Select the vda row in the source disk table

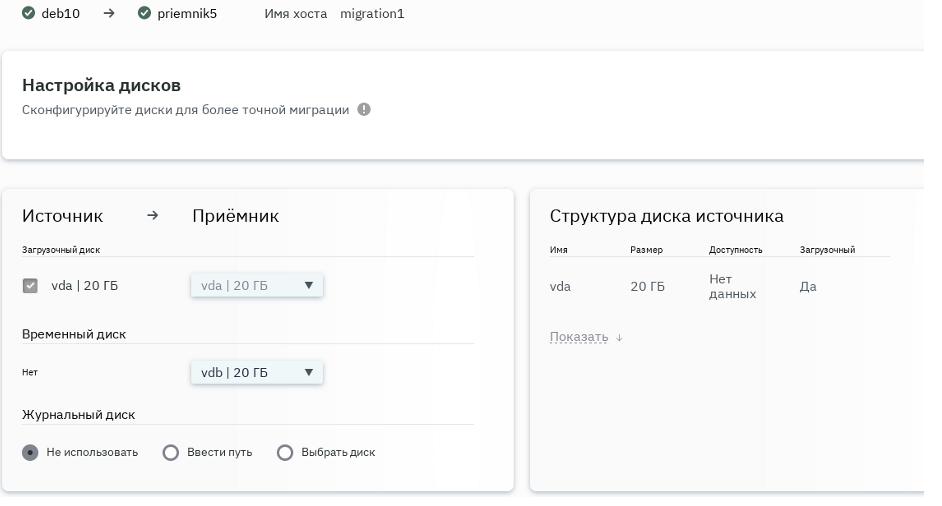(560, 287)
